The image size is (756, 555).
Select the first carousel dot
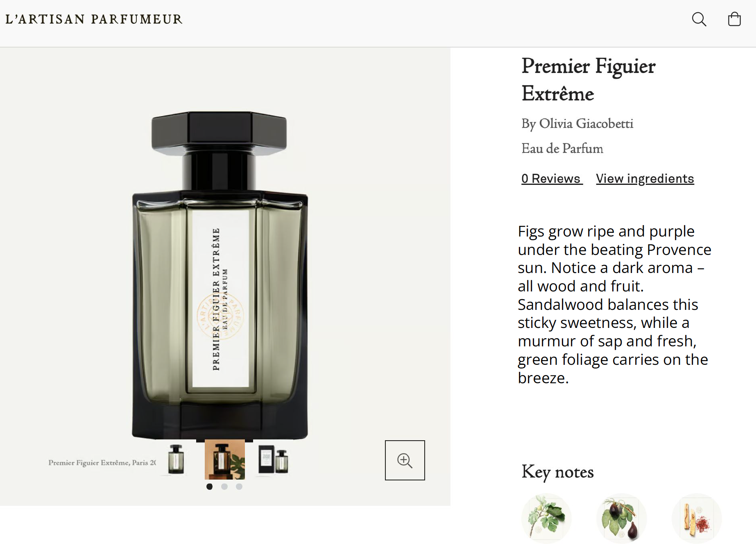(210, 487)
